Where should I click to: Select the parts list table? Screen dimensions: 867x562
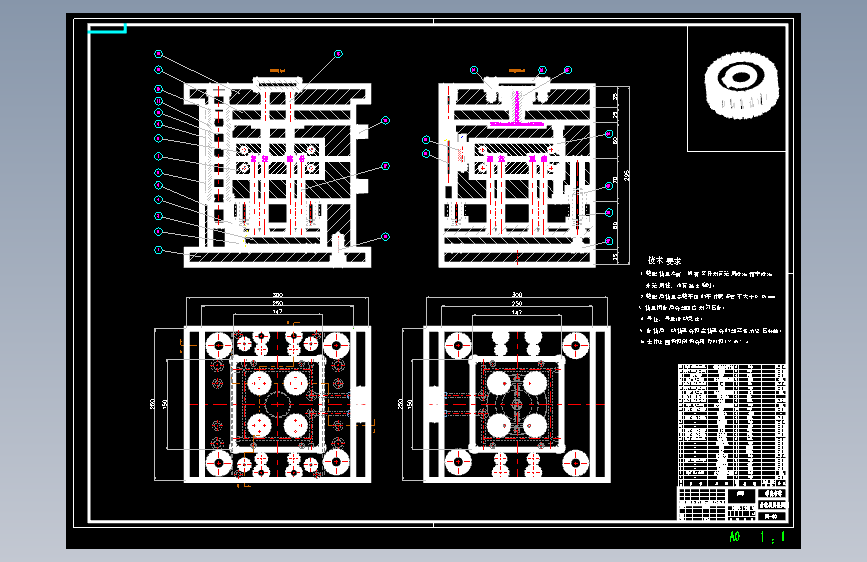(x=732, y=425)
